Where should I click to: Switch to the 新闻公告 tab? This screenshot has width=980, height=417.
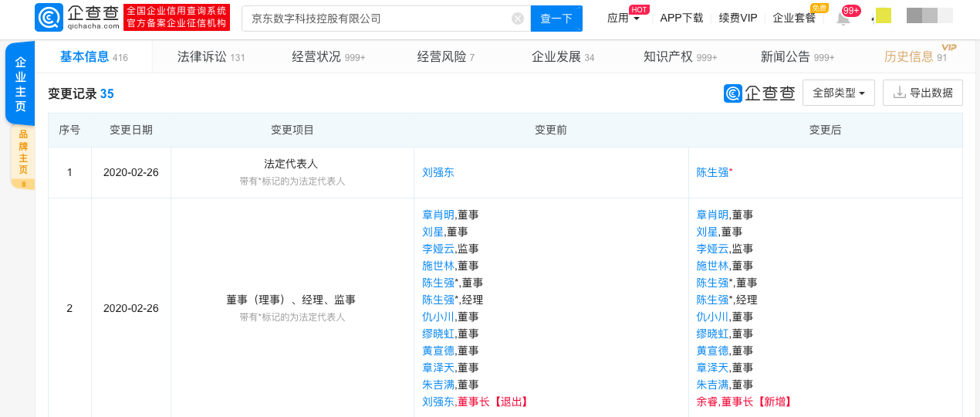tap(797, 56)
